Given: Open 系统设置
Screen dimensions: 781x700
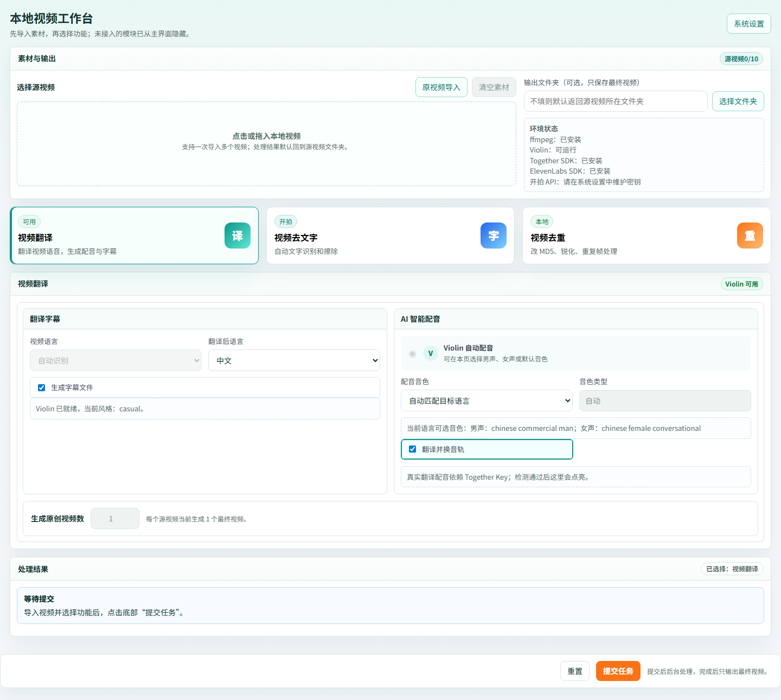Looking at the screenshot, I should (748, 24).
